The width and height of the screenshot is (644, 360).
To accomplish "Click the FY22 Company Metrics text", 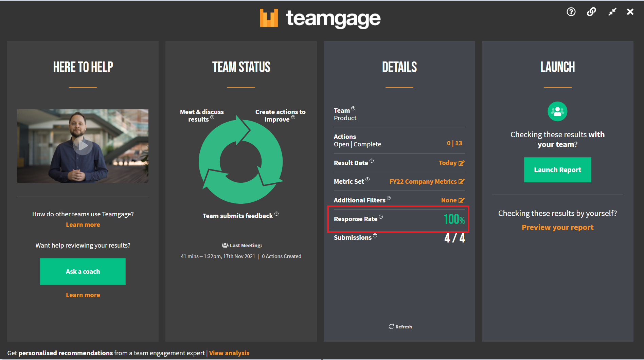I will [x=423, y=182].
